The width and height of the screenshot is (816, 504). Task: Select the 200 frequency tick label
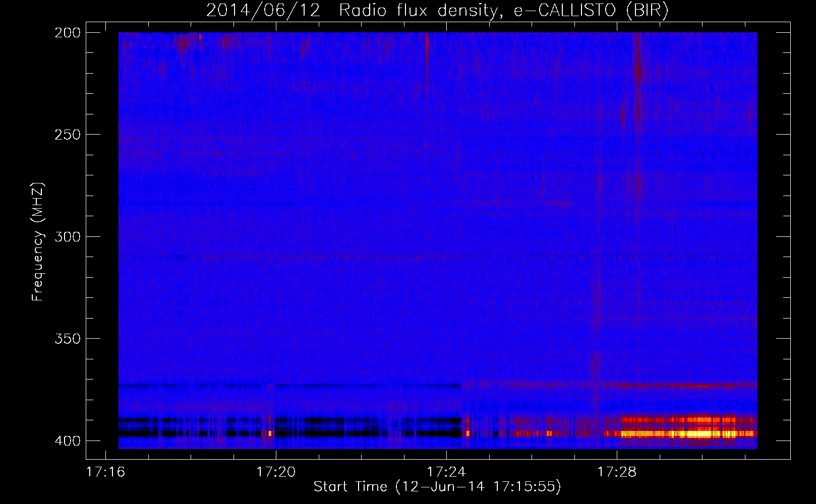point(68,33)
